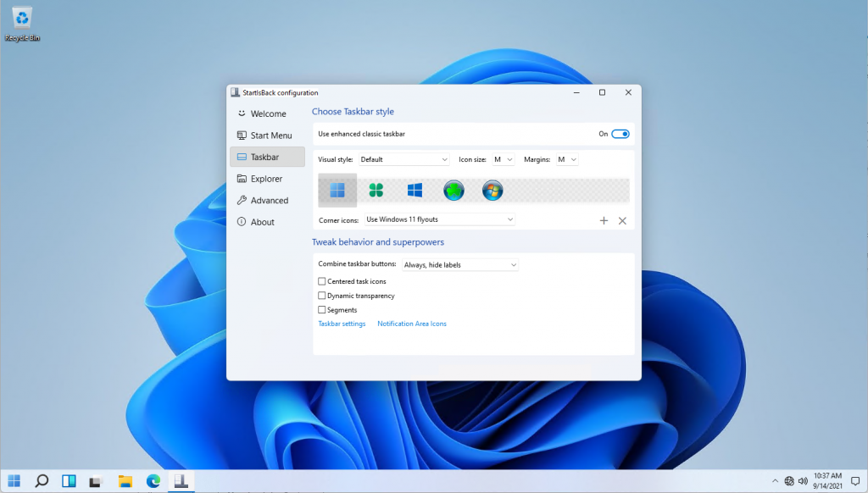Image resolution: width=868 pixels, height=493 pixels.
Task: Turn off the enhanced classic taskbar toggle
Action: point(620,134)
